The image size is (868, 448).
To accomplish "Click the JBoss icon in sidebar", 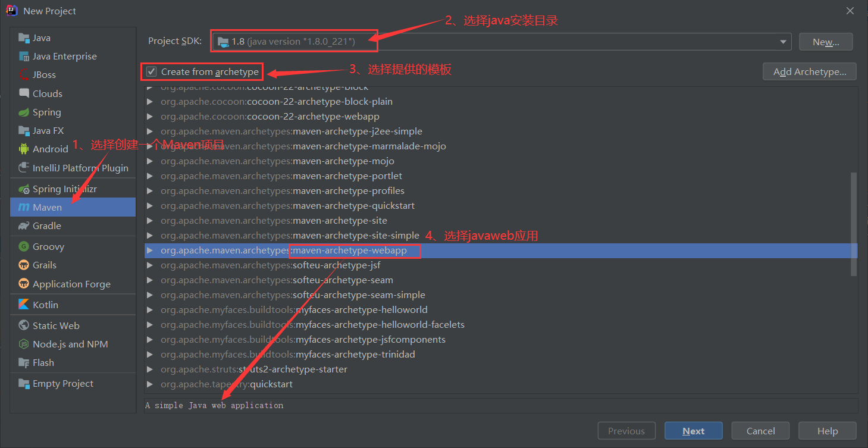I will click(x=24, y=75).
